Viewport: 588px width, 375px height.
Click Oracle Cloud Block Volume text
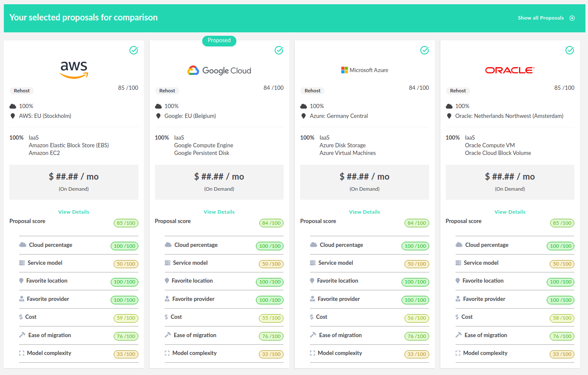tap(498, 153)
